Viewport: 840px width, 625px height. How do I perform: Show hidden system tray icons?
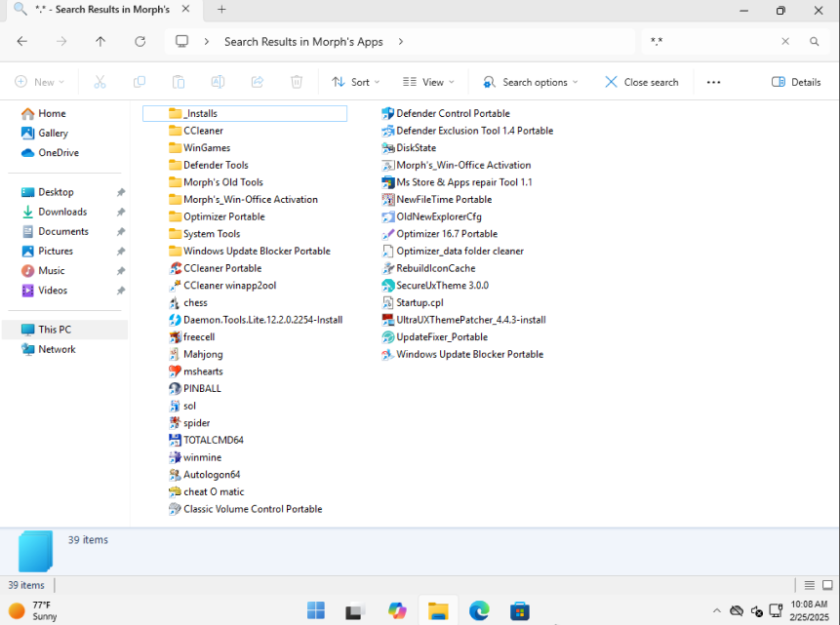click(717, 610)
